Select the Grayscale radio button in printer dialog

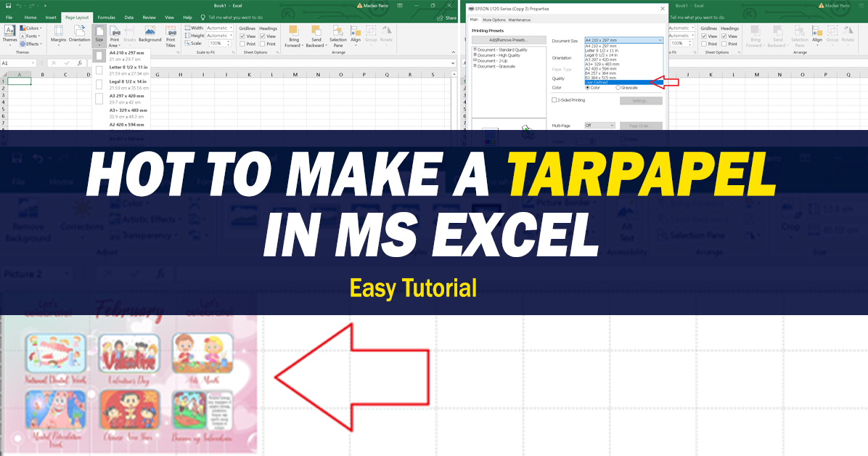click(618, 88)
